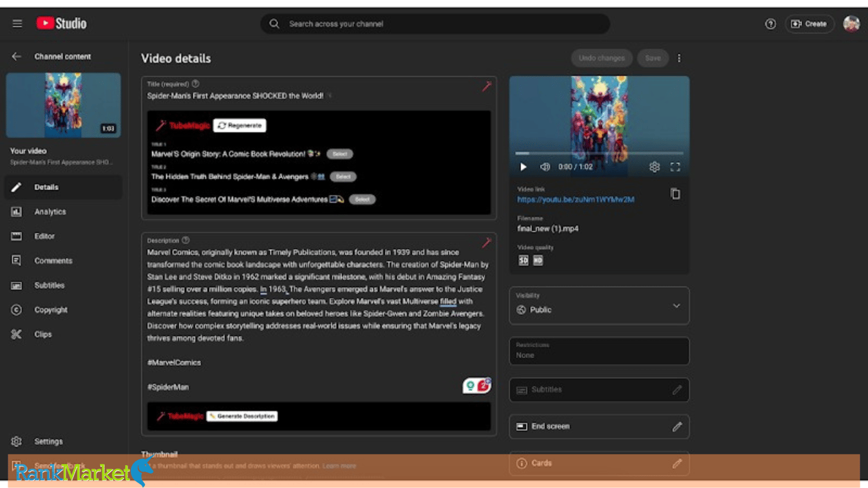The height and width of the screenshot is (488, 868).
Task: Expand the Visibility Public dropdown
Action: (x=599, y=306)
